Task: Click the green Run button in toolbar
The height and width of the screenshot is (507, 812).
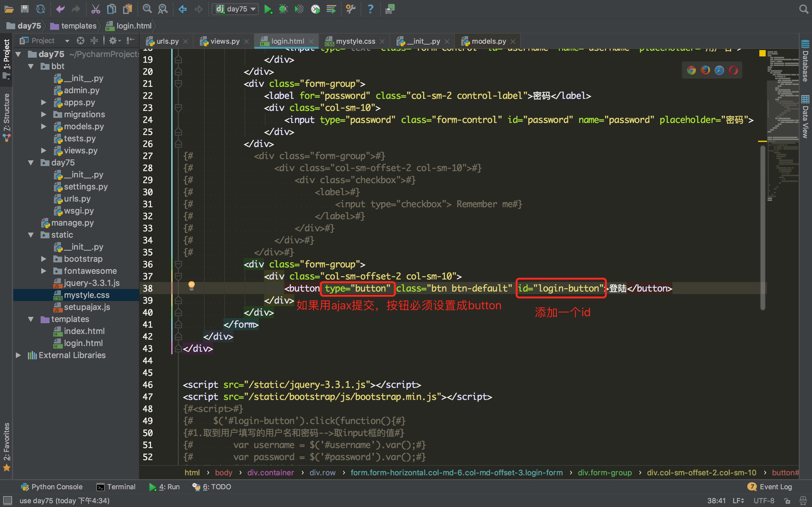Action: click(267, 9)
